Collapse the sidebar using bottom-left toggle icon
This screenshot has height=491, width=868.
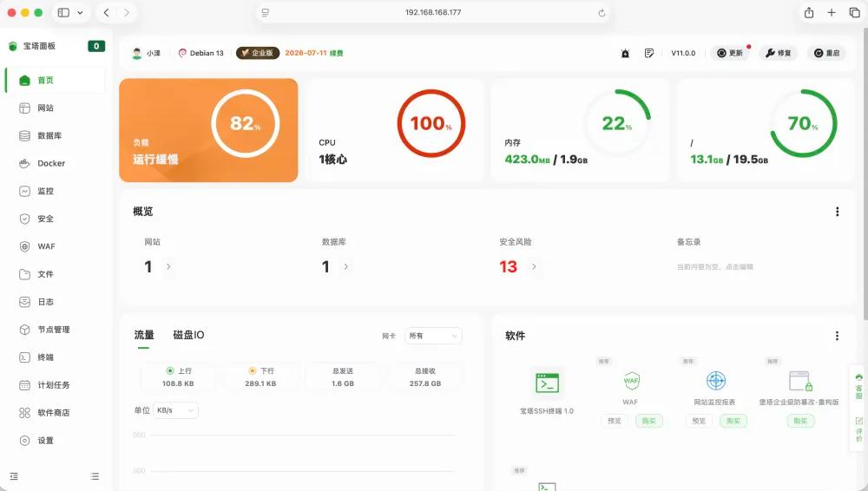point(13,476)
